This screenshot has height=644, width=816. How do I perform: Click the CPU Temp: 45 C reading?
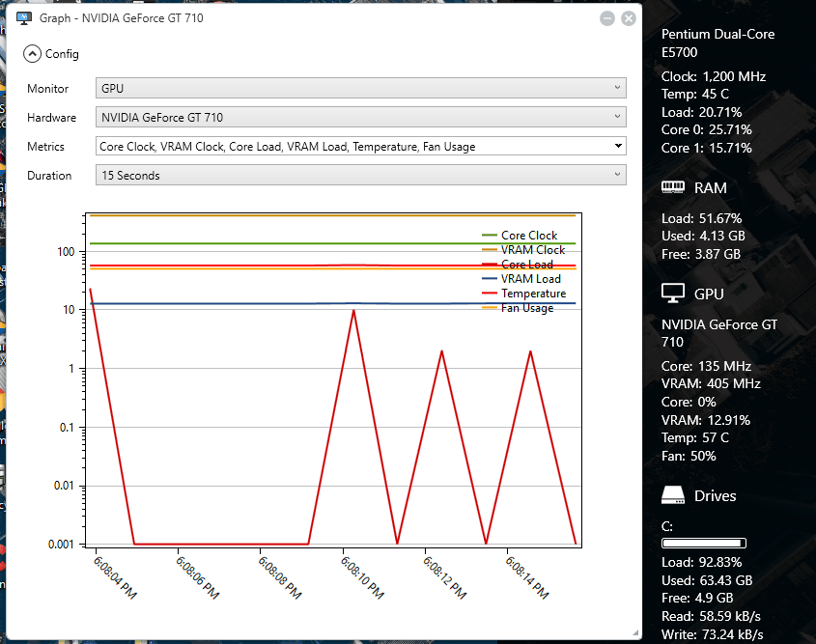pyautogui.click(x=695, y=95)
